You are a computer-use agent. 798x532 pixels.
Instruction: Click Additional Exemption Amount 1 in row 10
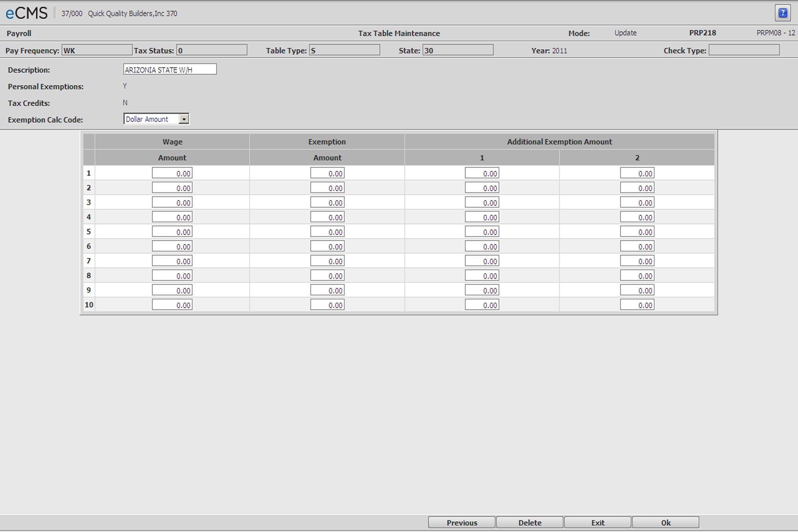(x=482, y=304)
